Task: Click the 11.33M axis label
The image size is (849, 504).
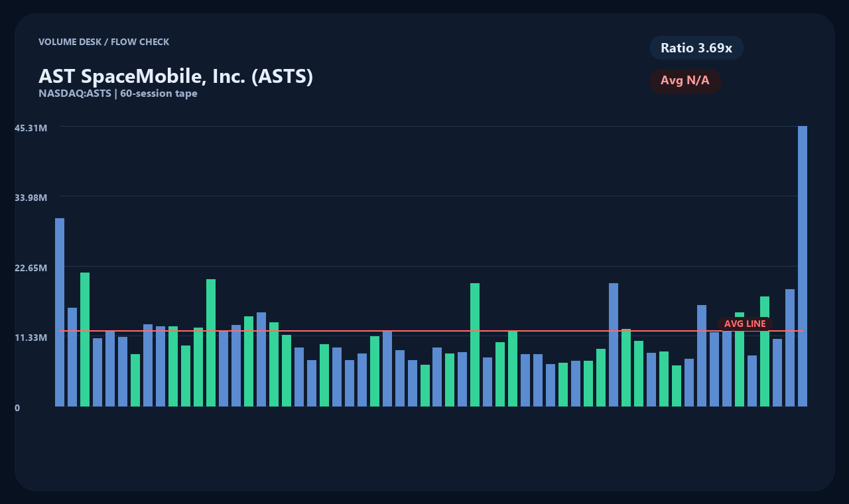Action: 31,338
